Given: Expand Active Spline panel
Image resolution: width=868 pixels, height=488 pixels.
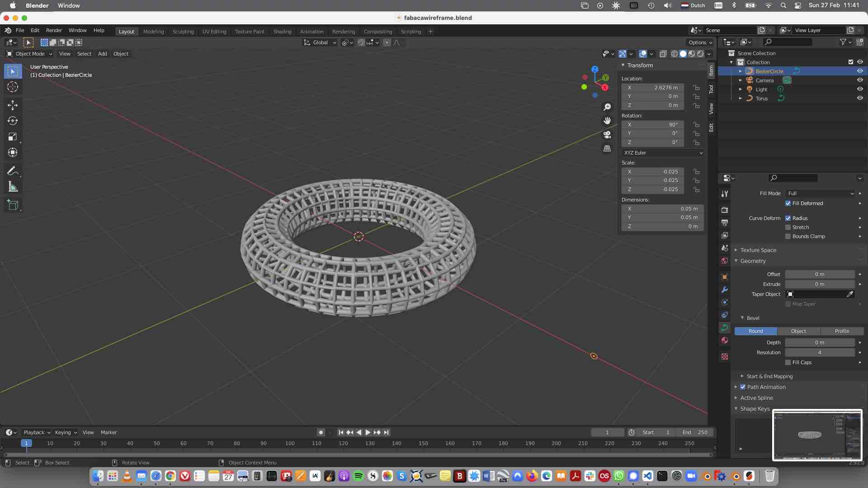Looking at the screenshot, I should click(756, 398).
